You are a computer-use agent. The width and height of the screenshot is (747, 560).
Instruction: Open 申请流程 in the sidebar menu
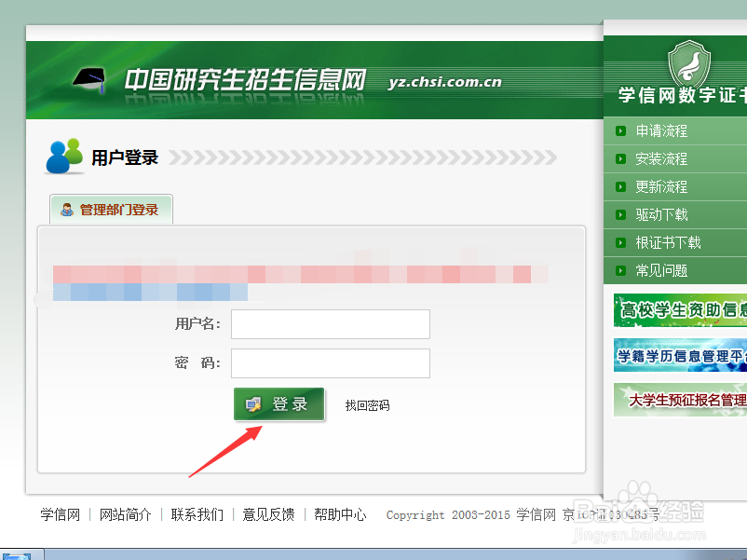point(661,130)
